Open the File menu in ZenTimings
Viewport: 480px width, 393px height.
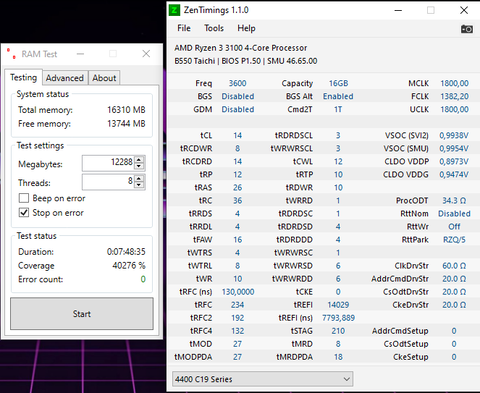(x=184, y=28)
